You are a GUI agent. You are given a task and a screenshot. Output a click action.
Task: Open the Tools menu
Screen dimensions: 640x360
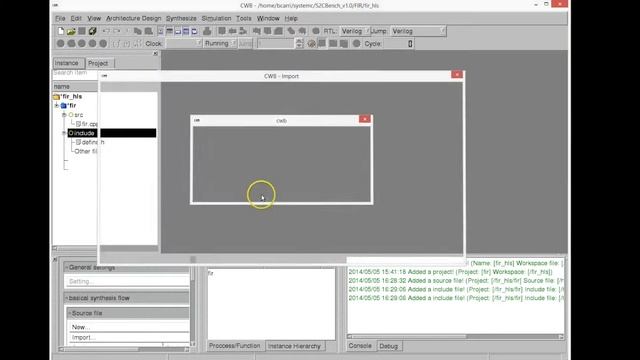(x=244, y=18)
